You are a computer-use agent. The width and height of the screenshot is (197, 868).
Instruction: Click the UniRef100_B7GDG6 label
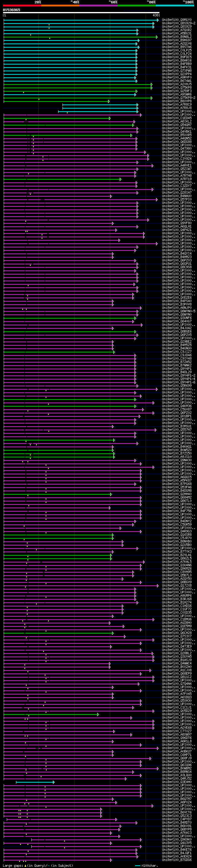pos(177,860)
